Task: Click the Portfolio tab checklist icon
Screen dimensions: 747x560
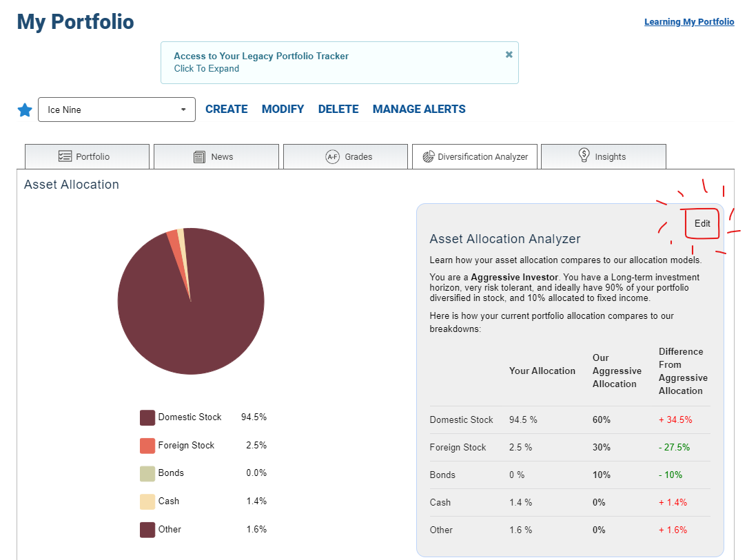Action: point(65,156)
